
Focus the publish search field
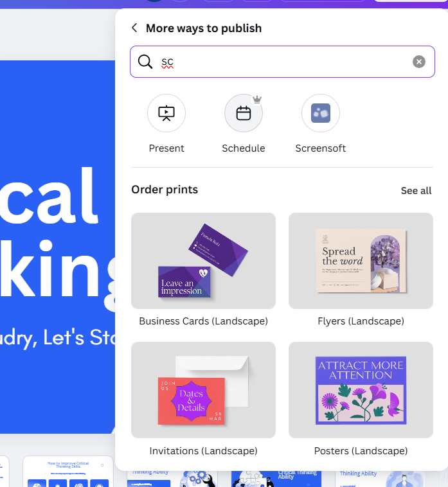pyautogui.click(x=283, y=62)
